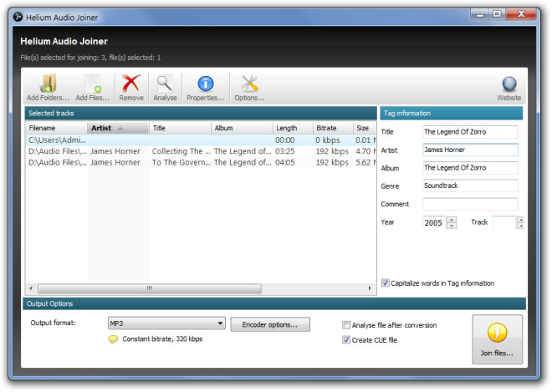Click the Album tag input field
552x392 pixels.
click(470, 168)
